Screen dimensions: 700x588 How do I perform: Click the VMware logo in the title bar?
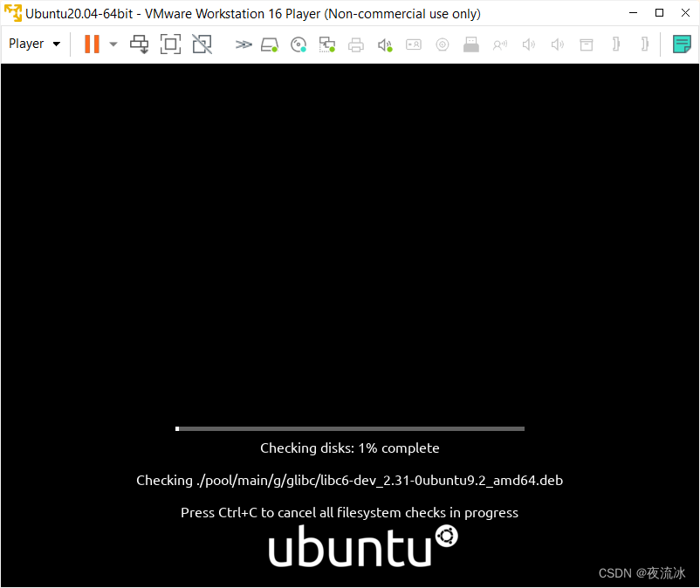(13, 13)
